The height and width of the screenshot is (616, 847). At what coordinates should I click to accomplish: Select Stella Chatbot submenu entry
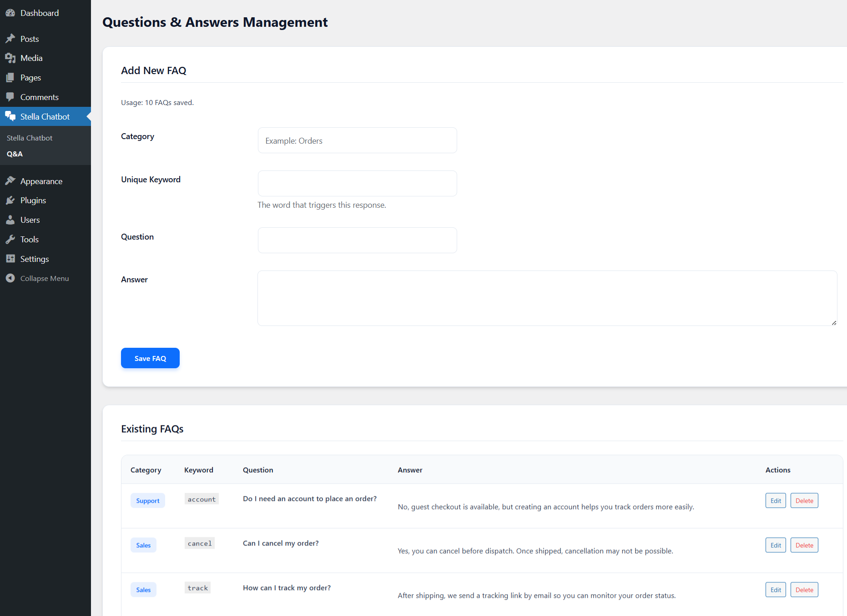(x=29, y=138)
